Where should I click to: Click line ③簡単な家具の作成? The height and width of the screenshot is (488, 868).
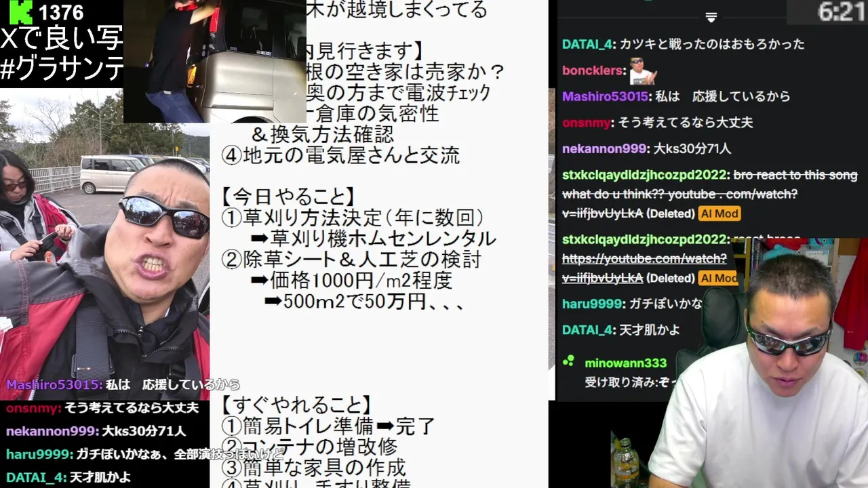(x=313, y=468)
